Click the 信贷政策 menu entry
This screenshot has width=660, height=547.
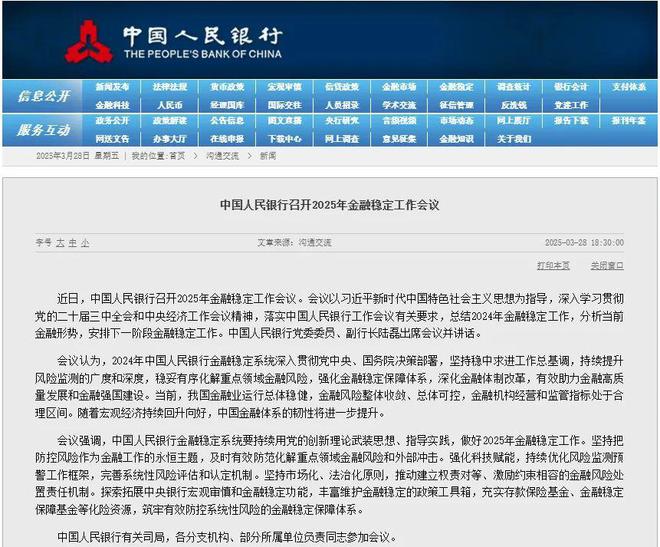point(342,87)
